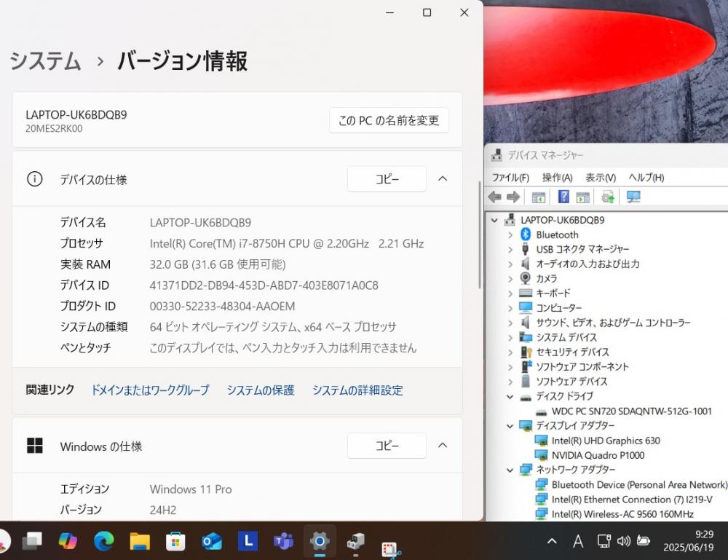The height and width of the screenshot is (560, 728).
Task: Open the ファイル(F) menu in Device Manager
Action: (x=510, y=178)
